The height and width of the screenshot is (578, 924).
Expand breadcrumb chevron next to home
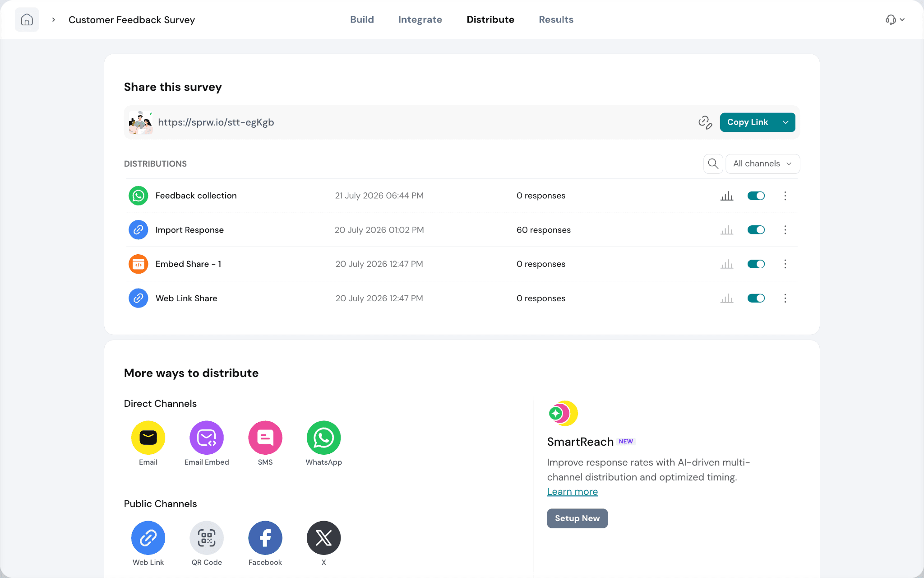54,20
